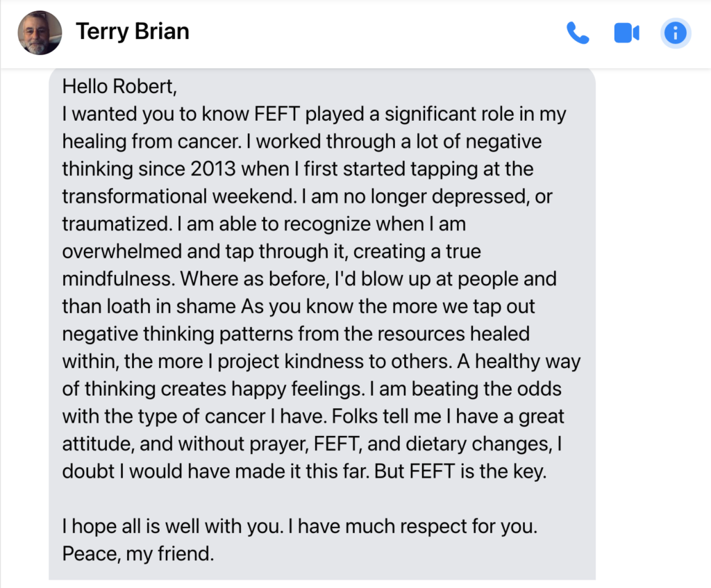Viewport: 711px width, 588px height.
Task: Click the Terry Brian contact name
Action: click(133, 32)
